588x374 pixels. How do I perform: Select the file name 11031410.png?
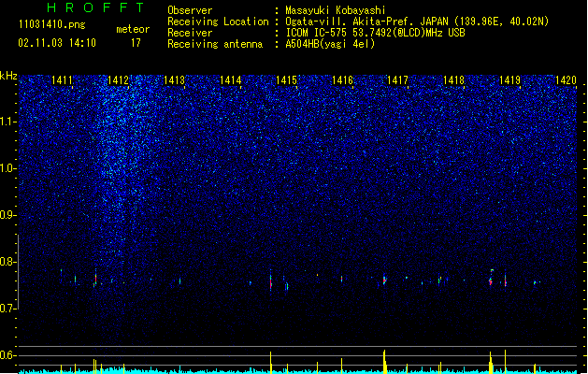(52, 25)
